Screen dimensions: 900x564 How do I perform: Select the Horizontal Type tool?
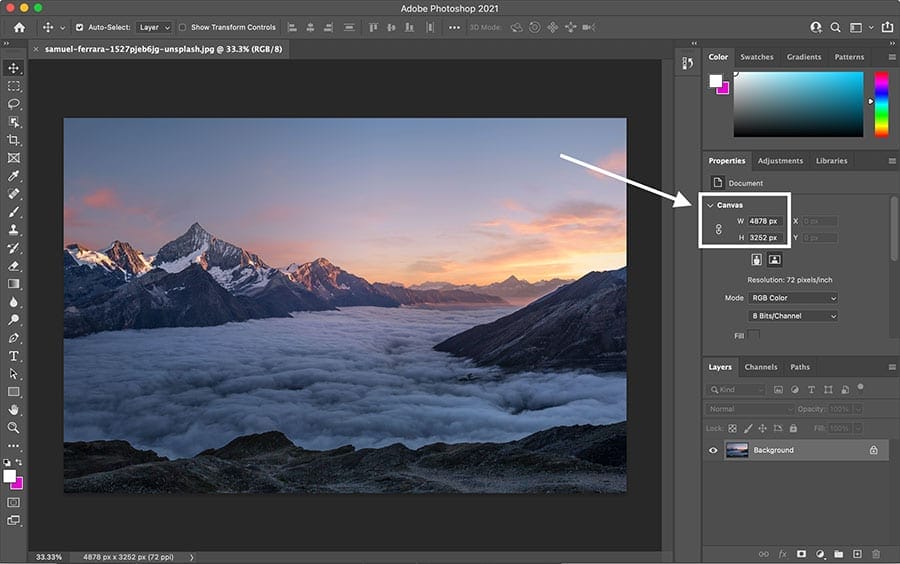tap(14, 356)
